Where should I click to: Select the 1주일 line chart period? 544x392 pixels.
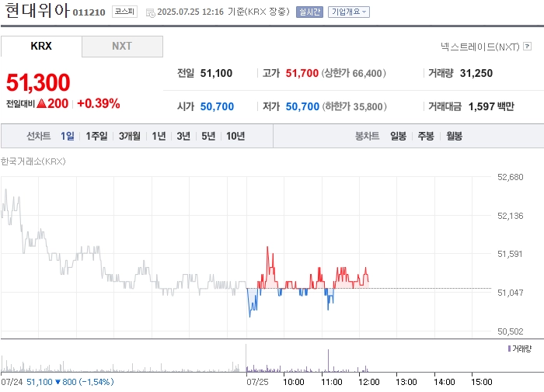pyautogui.click(x=96, y=136)
